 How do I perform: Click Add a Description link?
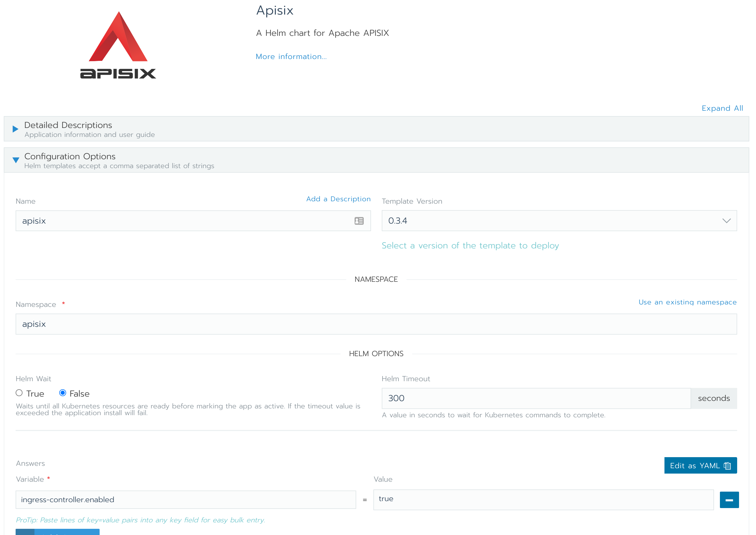tap(338, 199)
